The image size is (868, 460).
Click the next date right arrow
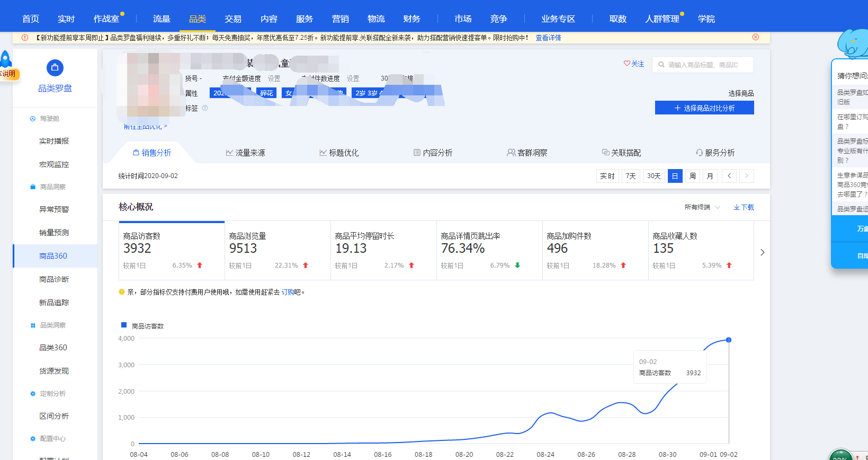[x=747, y=176]
